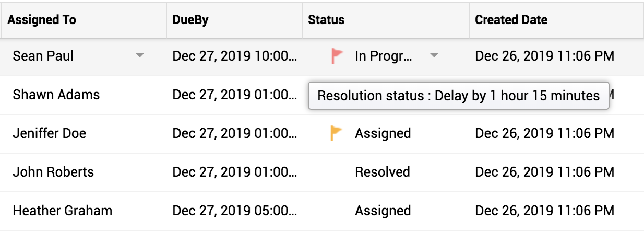Sort by Created Date column header
This screenshot has width=644, height=231.
tap(511, 20)
